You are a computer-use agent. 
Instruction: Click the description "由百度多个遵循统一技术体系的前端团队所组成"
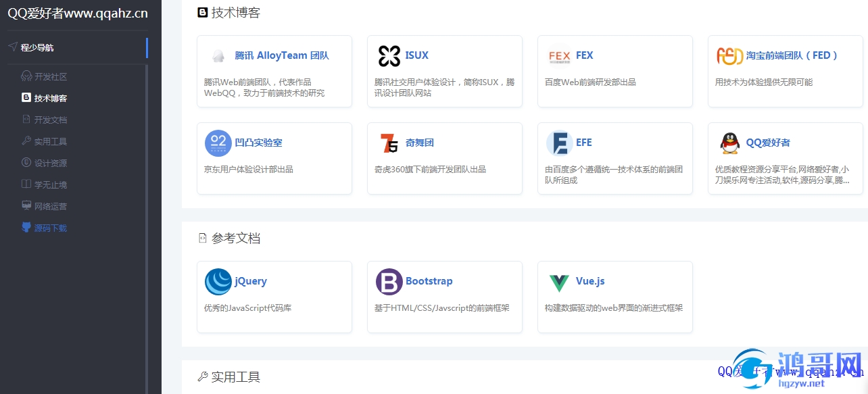(x=614, y=175)
